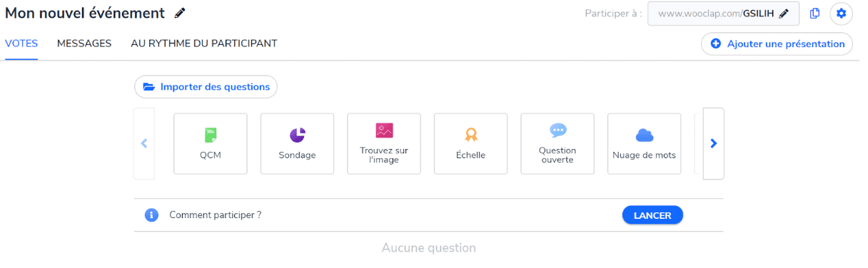Open event settings gear icon
Image resolution: width=868 pixels, height=268 pixels.
[841, 13]
